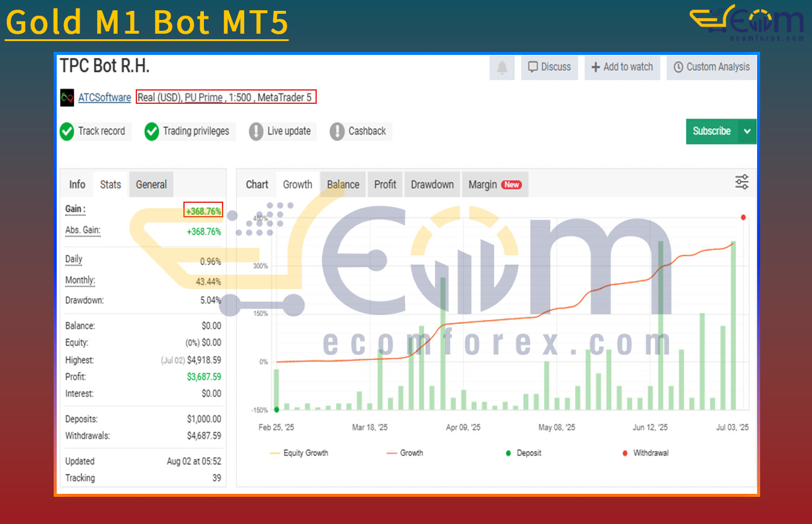Click Trading privileges green check icon
Image resolution: width=812 pixels, height=524 pixels.
click(x=151, y=131)
